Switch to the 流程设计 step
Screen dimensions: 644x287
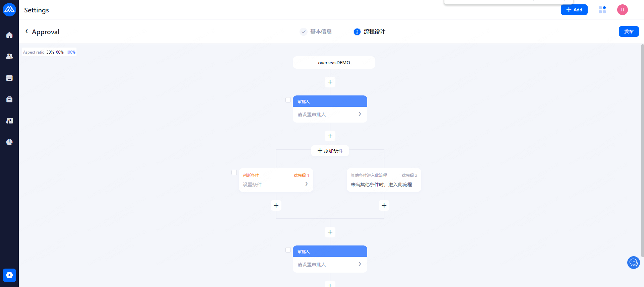pyautogui.click(x=375, y=31)
